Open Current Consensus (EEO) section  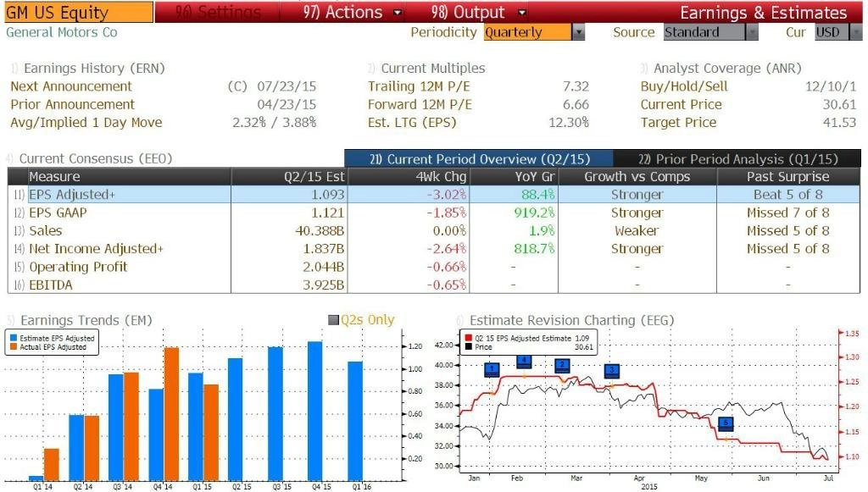tap(89, 158)
